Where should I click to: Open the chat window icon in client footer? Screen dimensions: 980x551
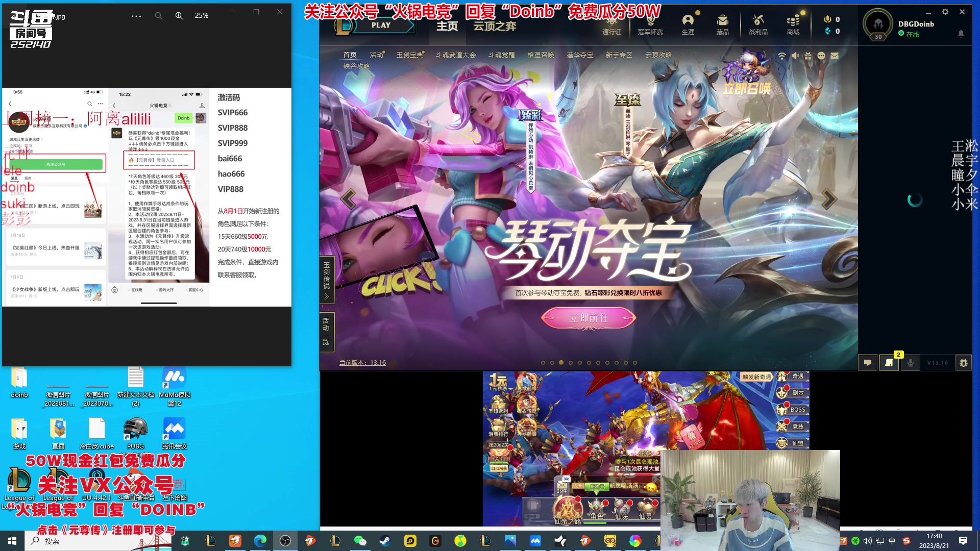pos(867,363)
